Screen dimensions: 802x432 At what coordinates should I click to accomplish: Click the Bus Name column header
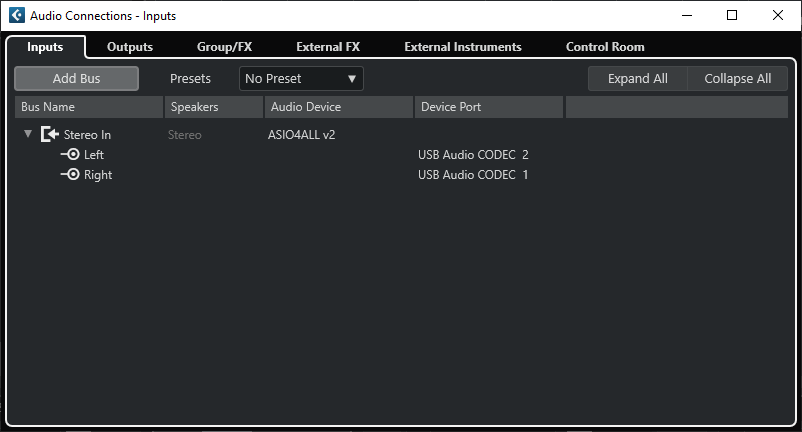pyautogui.click(x=88, y=107)
